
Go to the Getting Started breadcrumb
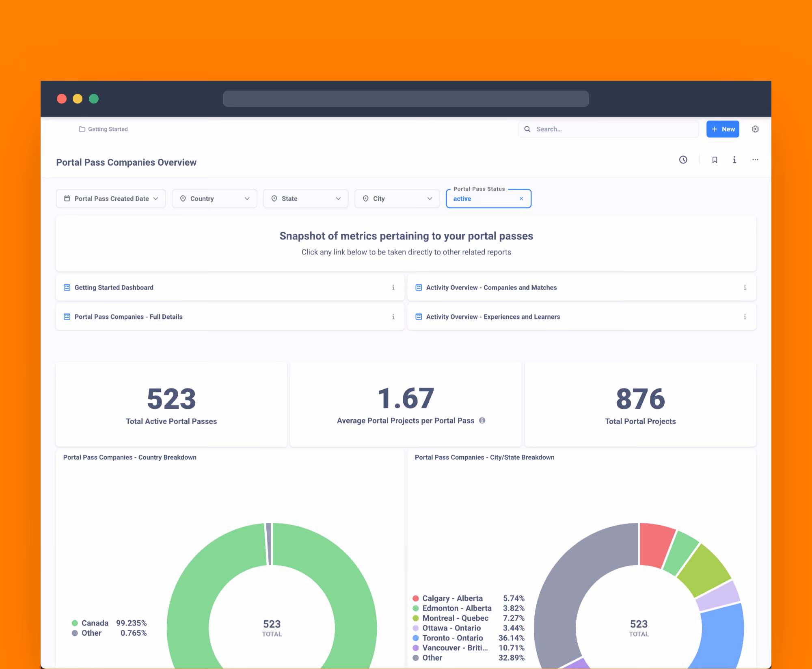[108, 129]
